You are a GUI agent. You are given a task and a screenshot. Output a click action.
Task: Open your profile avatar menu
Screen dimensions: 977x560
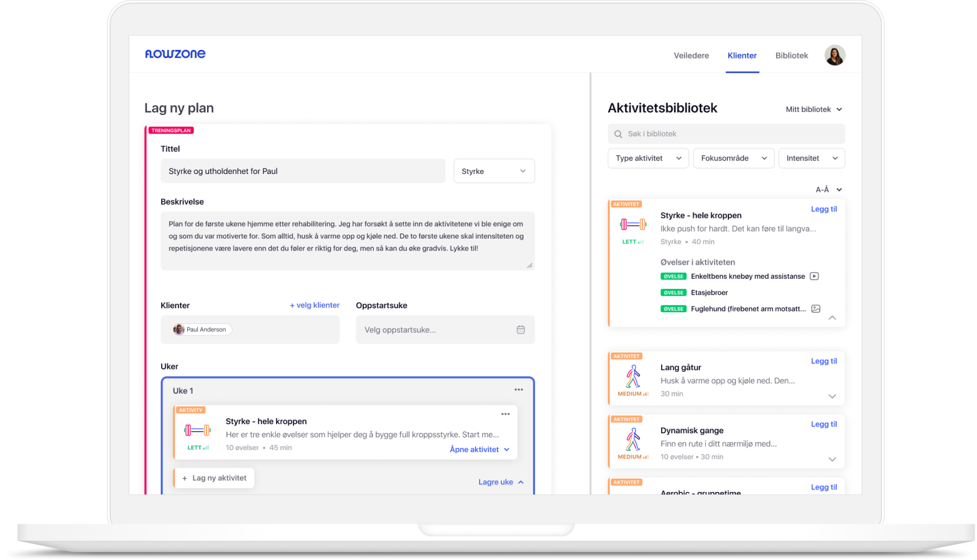tap(835, 55)
